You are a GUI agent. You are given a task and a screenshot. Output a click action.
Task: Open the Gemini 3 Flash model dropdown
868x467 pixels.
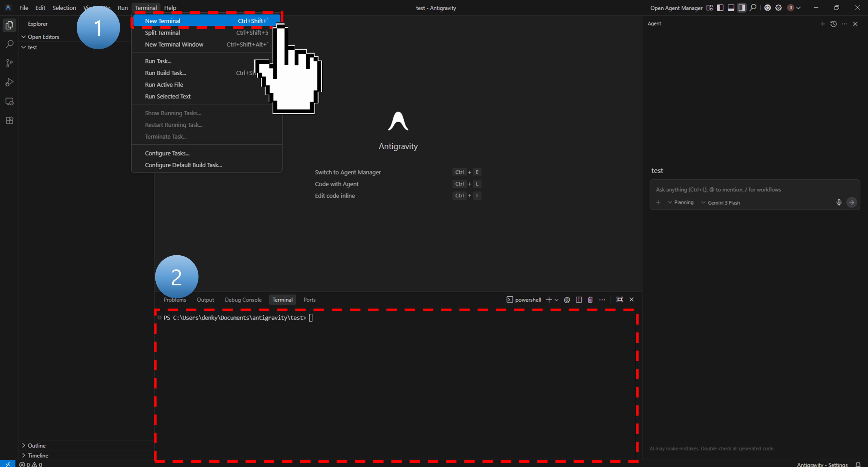point(720,203)
